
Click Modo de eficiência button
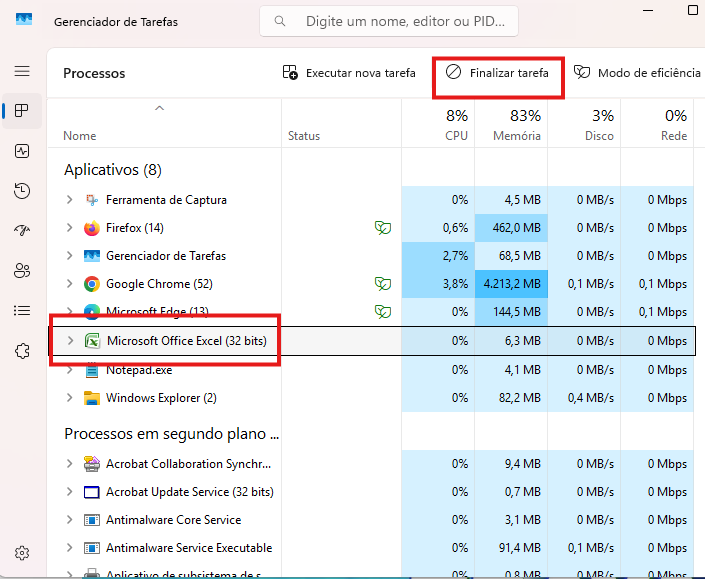point(638,72)
